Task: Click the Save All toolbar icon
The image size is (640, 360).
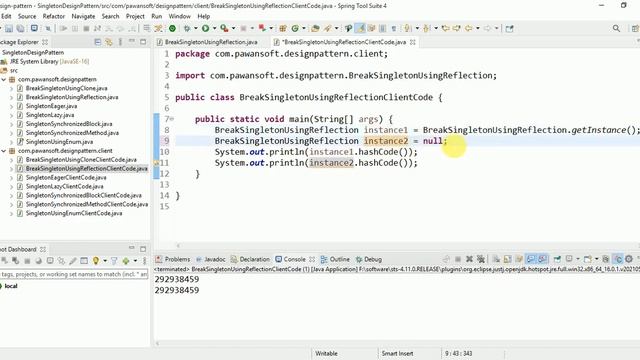Action: pyautogui.click(x=20, y=29)
